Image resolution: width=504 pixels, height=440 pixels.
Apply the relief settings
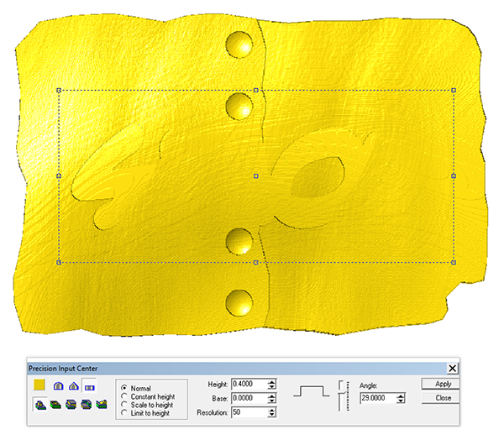(440, 384)
